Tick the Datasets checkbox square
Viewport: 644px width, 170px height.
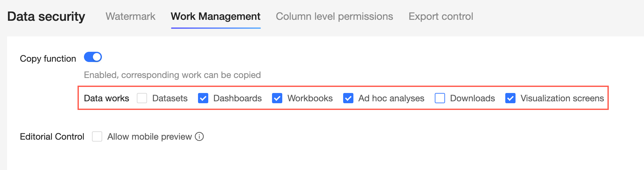(142, 98)
